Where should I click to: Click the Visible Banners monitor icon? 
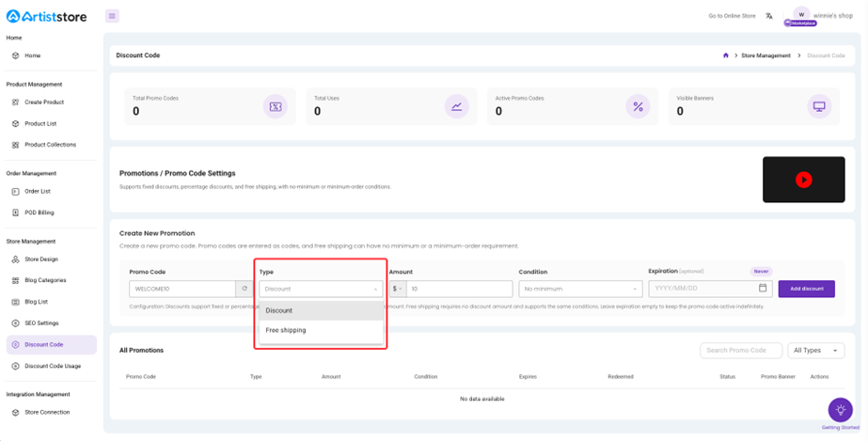[x=819, y=107]
